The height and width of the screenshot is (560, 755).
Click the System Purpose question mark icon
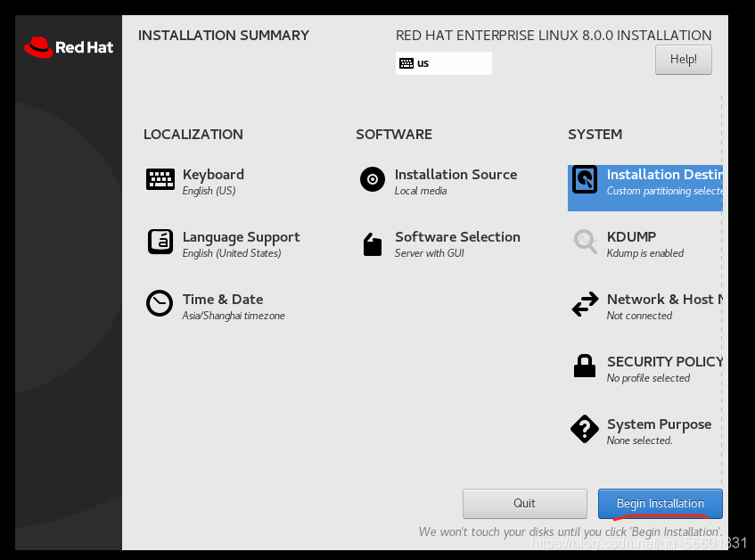click(x=585, y=429)
